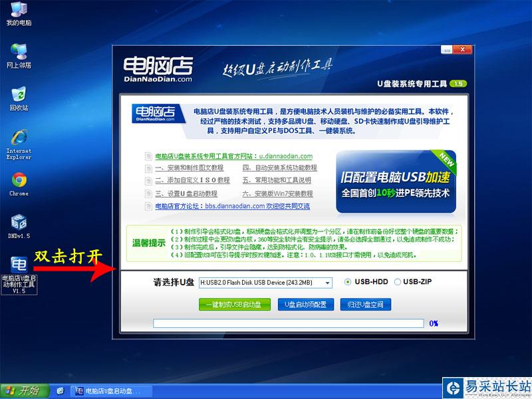The width and height of the screenshot is (532, 399).
Task: Click the 请选择U盘 label
Action: click(174, 282)
